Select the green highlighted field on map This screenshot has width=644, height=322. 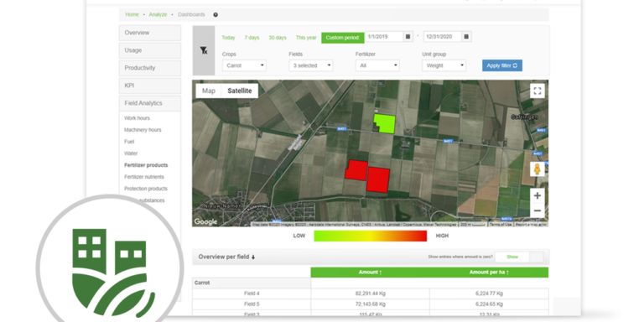click(385, 123)
